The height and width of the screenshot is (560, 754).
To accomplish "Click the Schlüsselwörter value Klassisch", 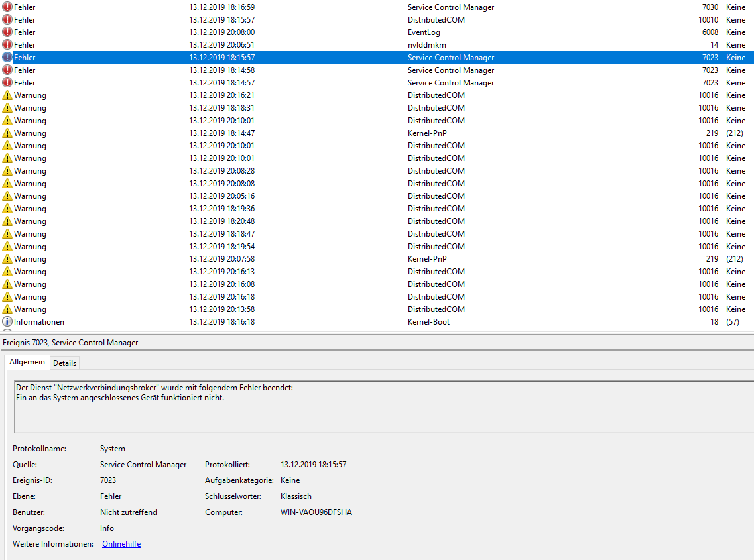I will point(296,496).
